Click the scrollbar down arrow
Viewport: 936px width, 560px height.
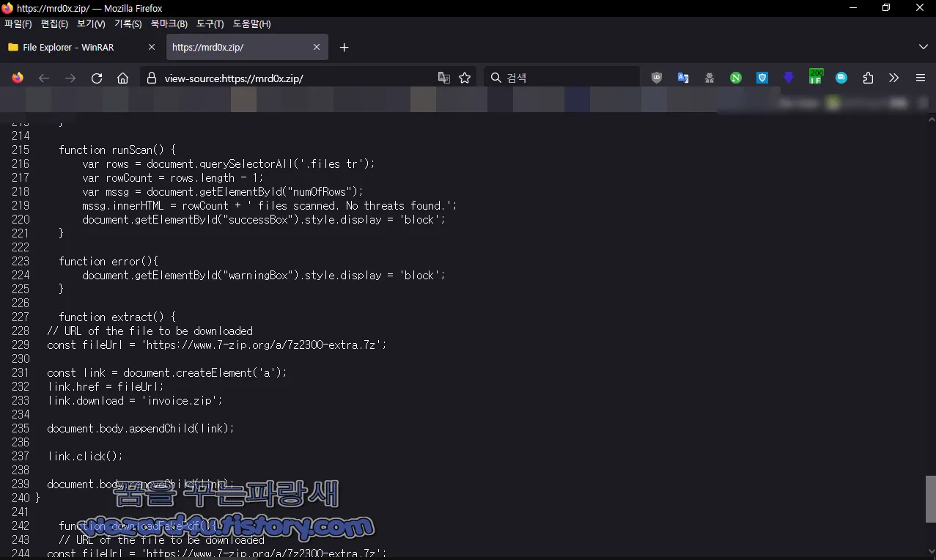[x=930, y=553]
